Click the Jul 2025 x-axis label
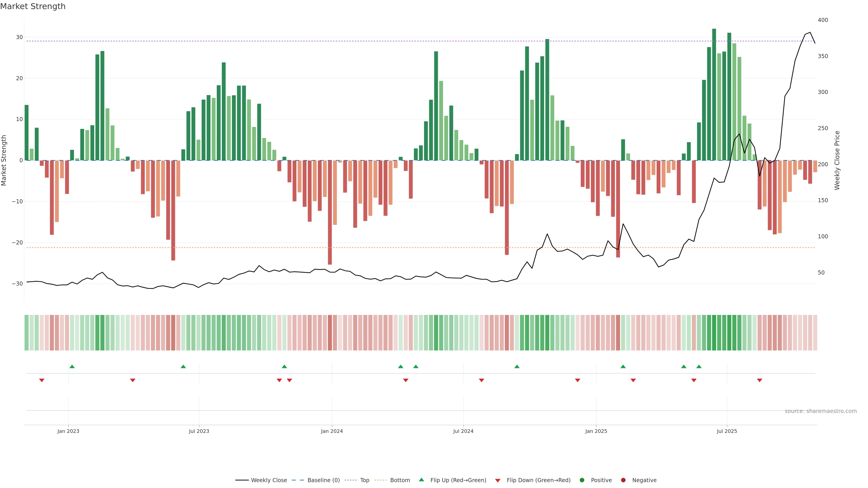 (x=727, y=431)
